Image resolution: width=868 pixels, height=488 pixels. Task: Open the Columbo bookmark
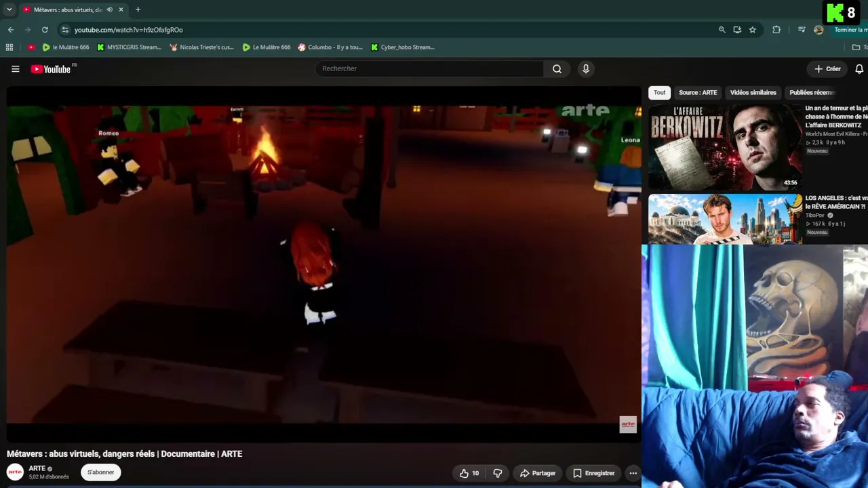pos(330,47)
